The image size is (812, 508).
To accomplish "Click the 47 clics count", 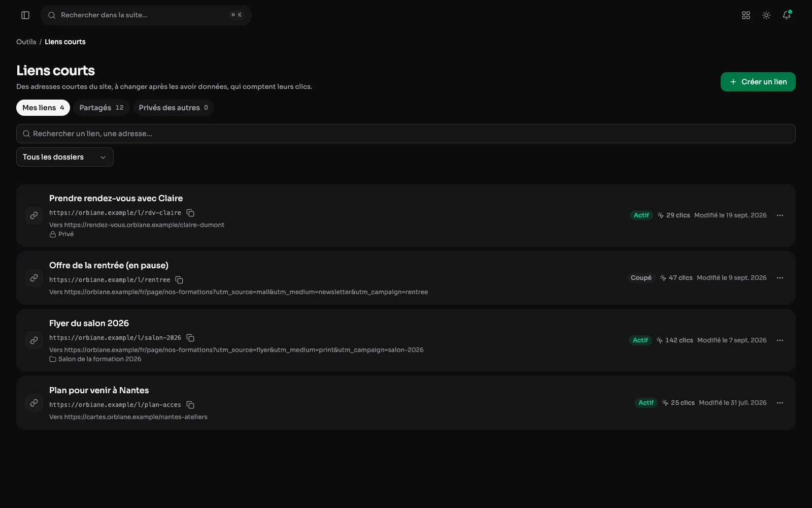I will 676,278.
